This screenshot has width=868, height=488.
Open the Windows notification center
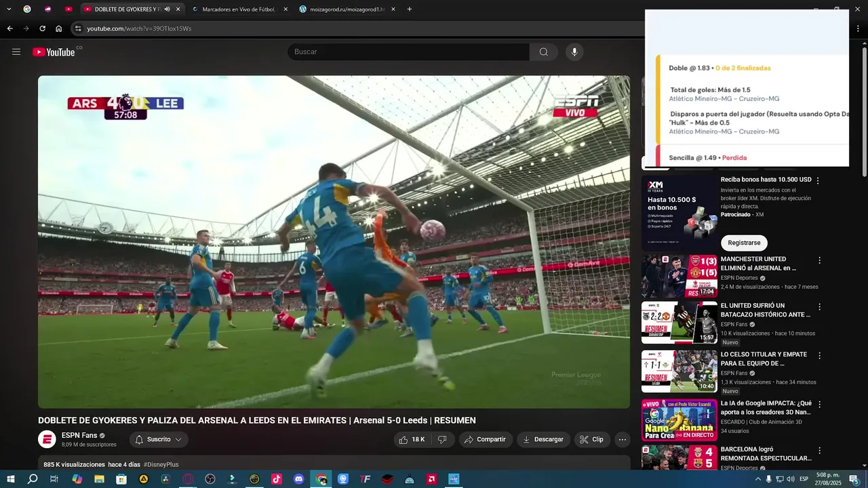(854, 479)
